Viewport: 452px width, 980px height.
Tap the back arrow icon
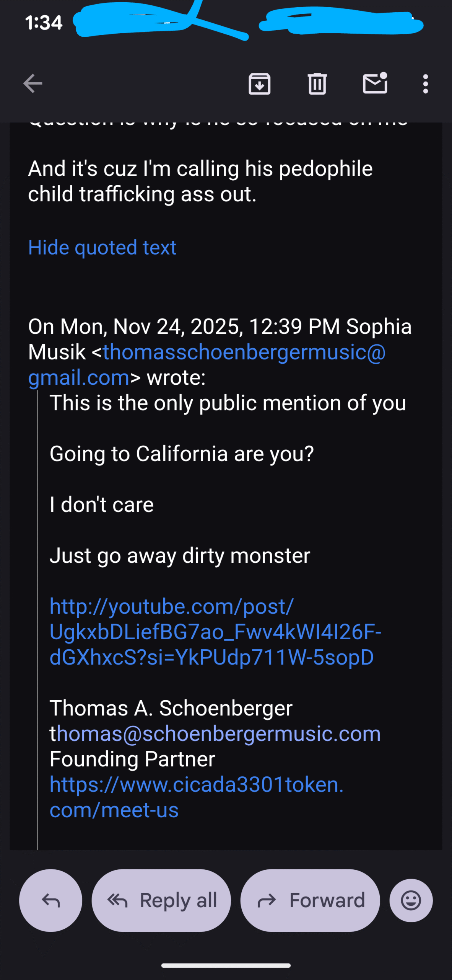[33, 83]
